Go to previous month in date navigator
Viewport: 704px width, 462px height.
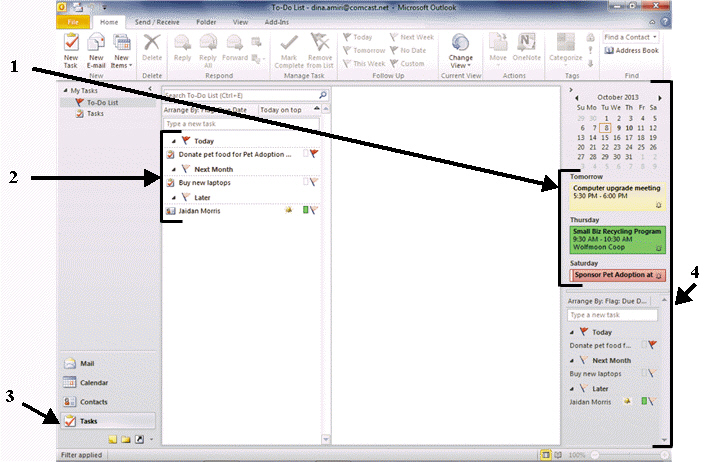tap(577, 97)
